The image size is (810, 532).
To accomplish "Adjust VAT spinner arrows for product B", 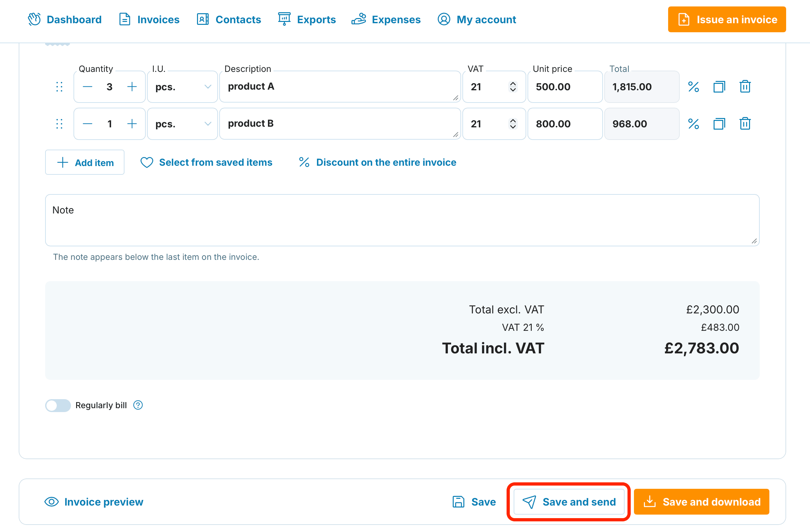I will coord(513,124).
